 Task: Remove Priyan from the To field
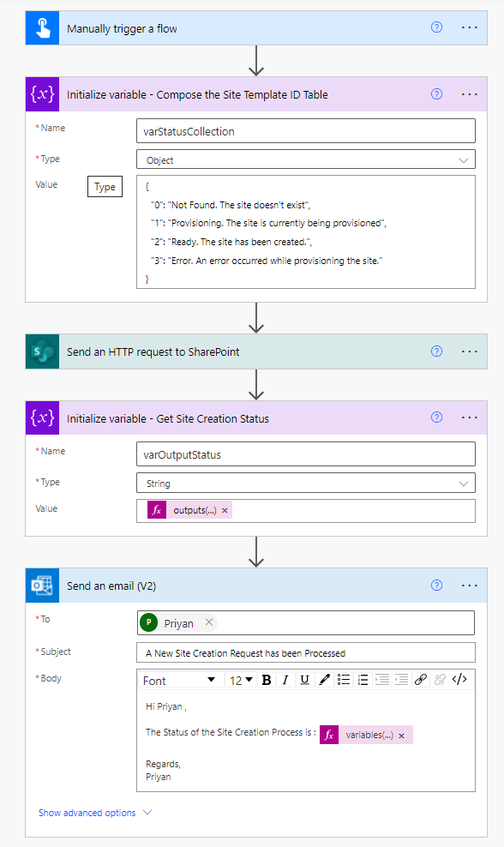(x=209, y=622)
